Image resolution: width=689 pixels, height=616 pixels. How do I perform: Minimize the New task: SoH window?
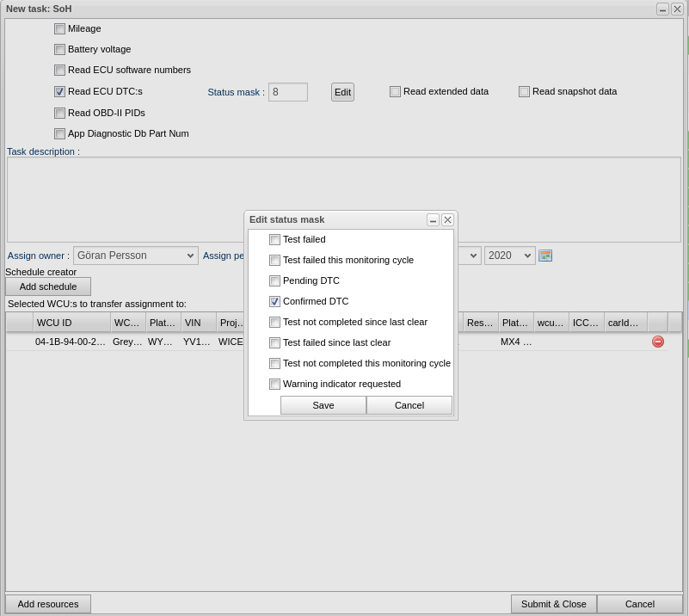point(662,9)
